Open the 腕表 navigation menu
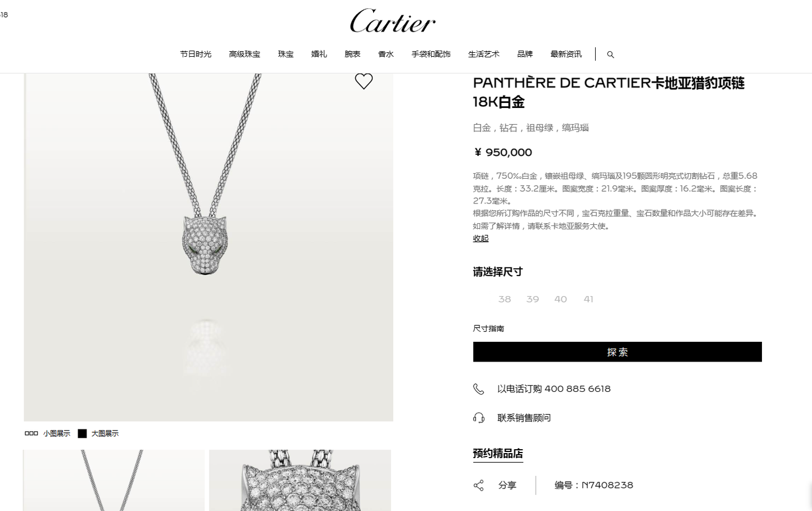This screenshot has height=511, width=812. coord(352,54)
